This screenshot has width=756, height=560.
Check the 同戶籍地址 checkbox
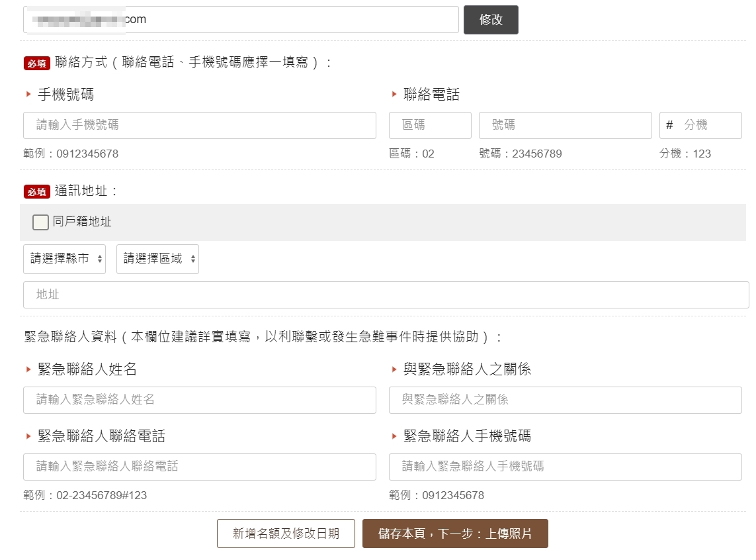click(x=40, y=222)
